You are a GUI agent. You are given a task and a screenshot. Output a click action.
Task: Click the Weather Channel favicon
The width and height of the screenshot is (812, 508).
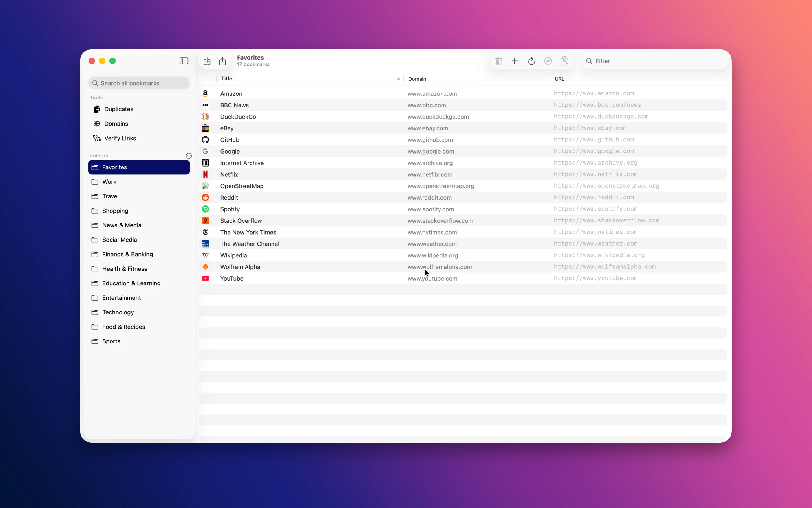(x=205, y=244)
